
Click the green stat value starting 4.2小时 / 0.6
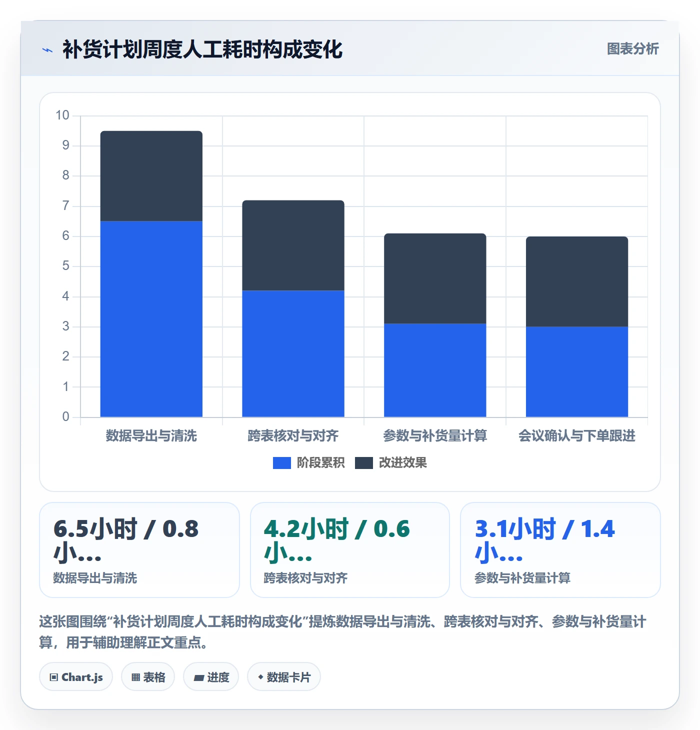(337, 540)
